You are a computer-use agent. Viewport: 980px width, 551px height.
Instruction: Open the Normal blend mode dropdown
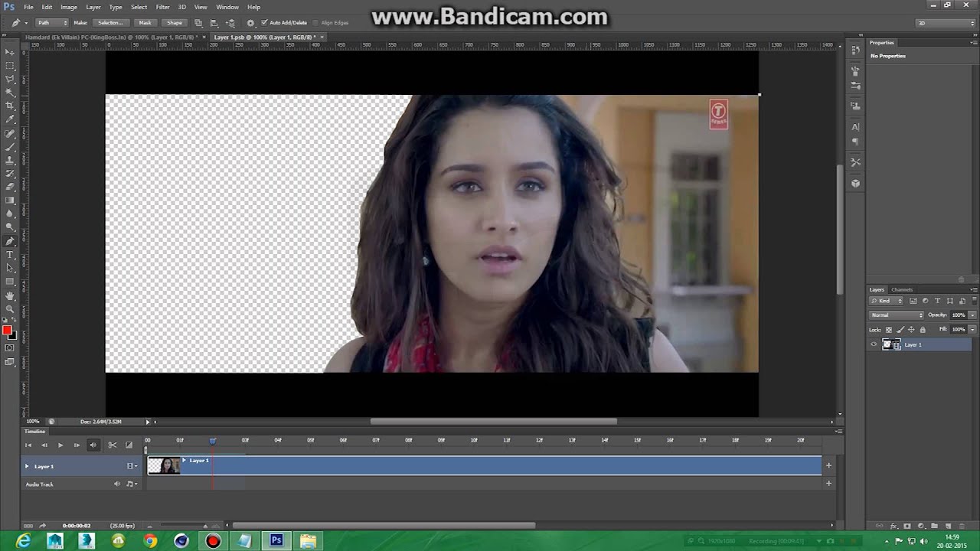(897, 315)
